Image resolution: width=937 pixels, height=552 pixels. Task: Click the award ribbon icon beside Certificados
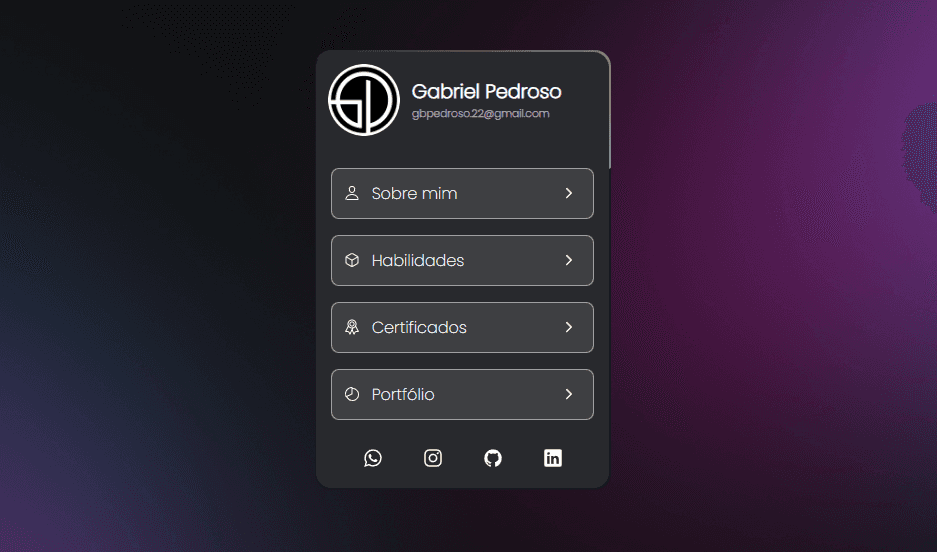pyautogui.click(x=352, y=327)
